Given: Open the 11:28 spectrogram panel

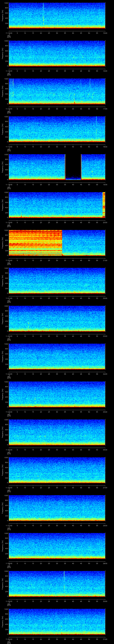Looking at the screenshot, I should click(57, 546).
